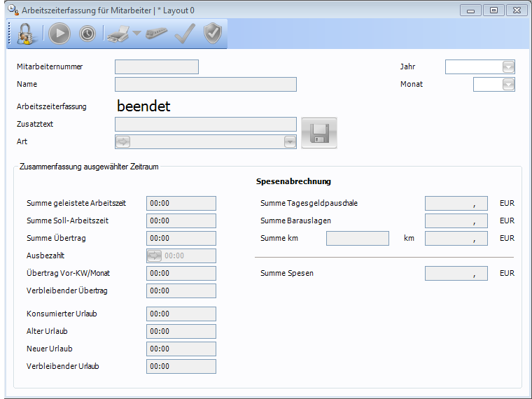Click into the Mitarbeiternummer field
532x399 pixels.
tap(157, 67)
